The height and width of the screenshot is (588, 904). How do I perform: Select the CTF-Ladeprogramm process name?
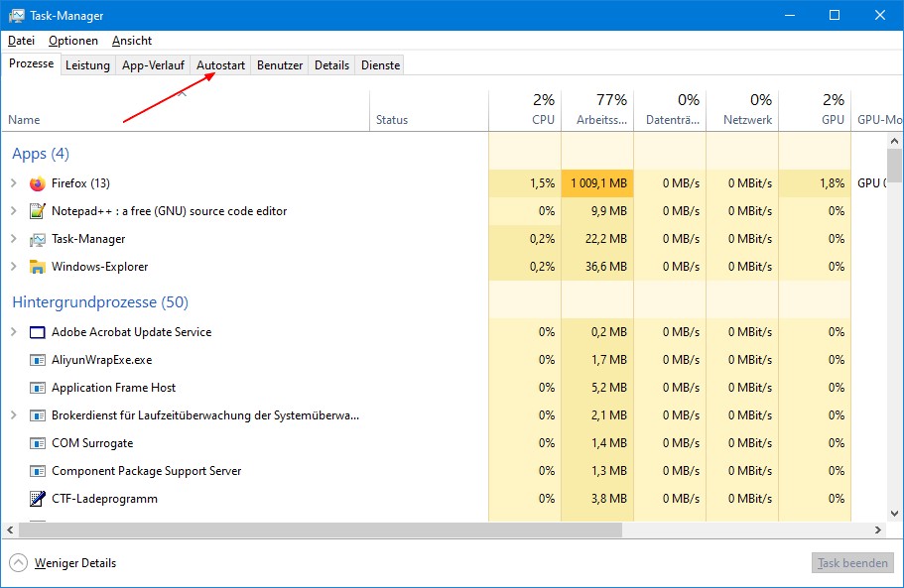click(x=104, y=499)
